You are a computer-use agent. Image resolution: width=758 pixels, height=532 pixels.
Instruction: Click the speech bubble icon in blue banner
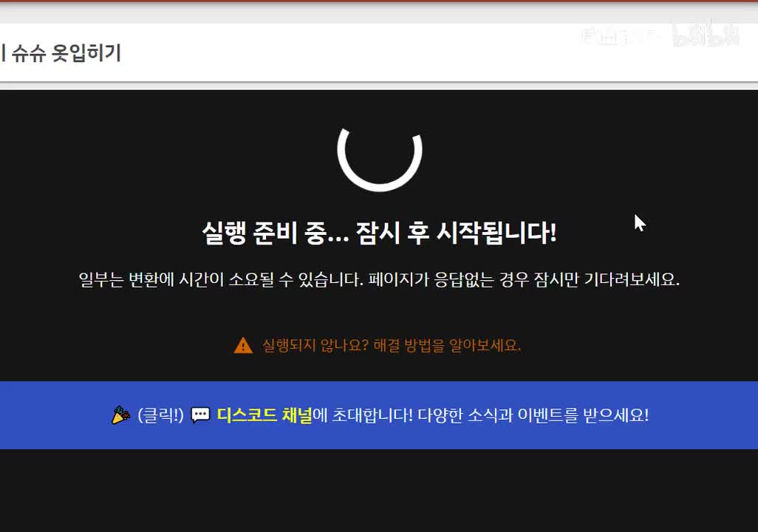[x=201, y=415]
